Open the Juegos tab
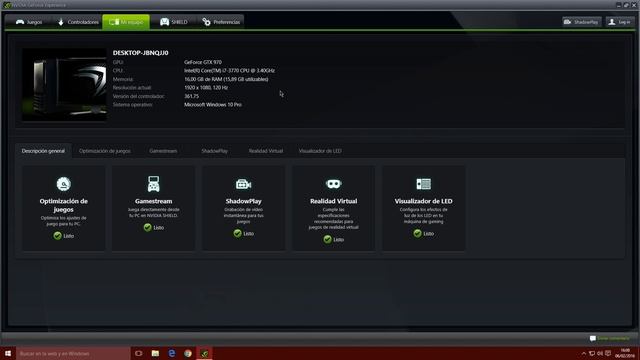 (x=29, y=22)
